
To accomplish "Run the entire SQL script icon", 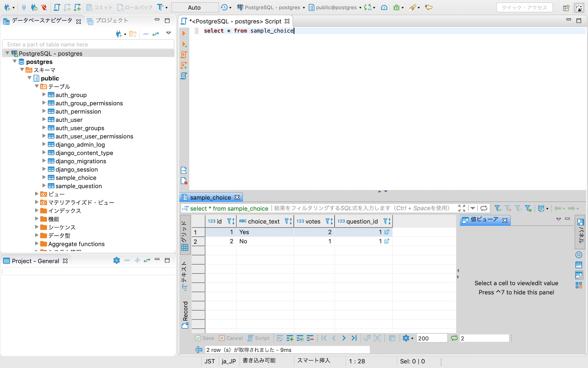I will click(x=184, y=54).
